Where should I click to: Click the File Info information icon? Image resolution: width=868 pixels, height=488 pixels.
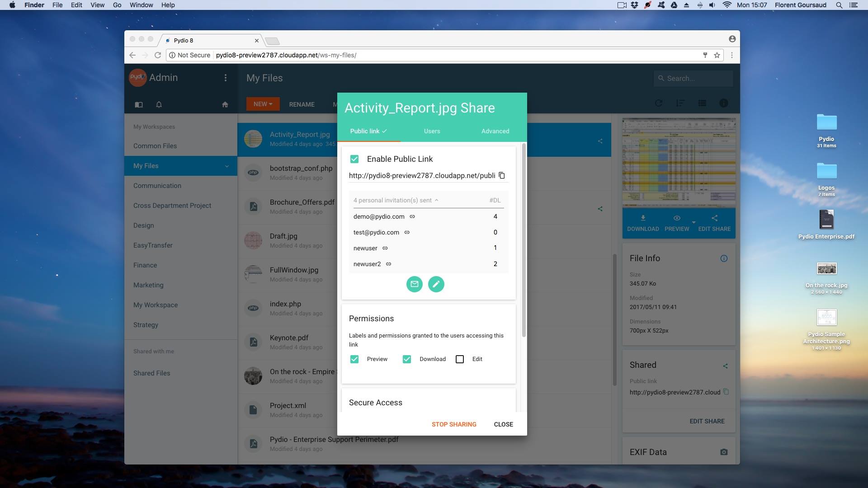tap(724, 258)
